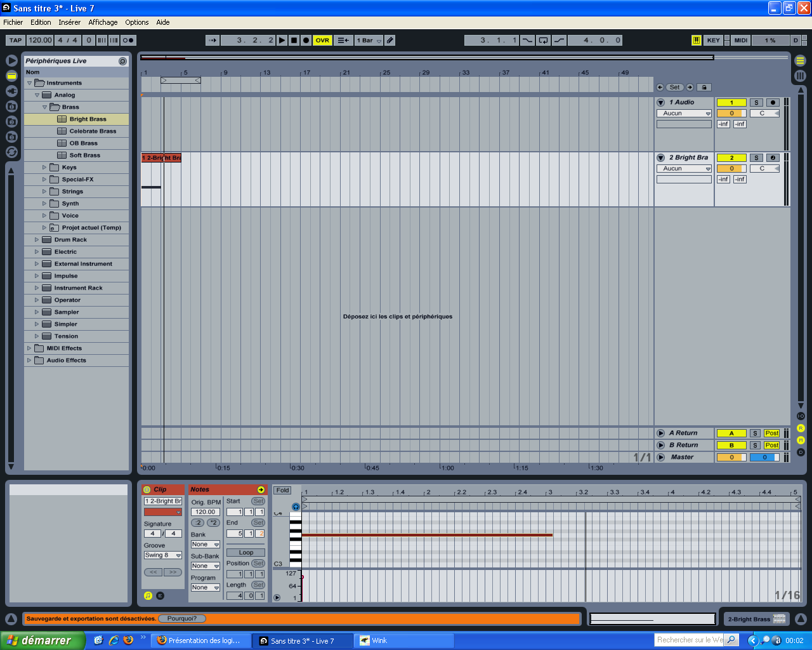Toggle the arrangement Loop switch

click(543, 40)
